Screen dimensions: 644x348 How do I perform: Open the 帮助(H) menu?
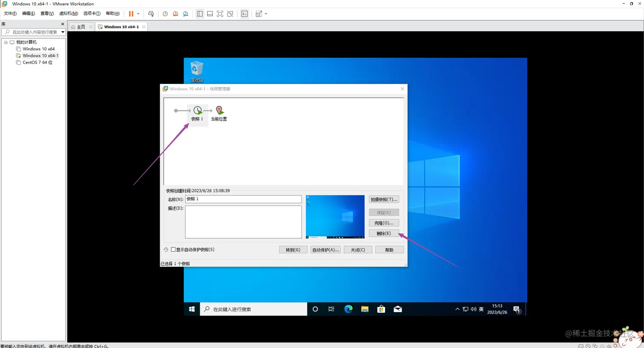(x=113, y=14)
